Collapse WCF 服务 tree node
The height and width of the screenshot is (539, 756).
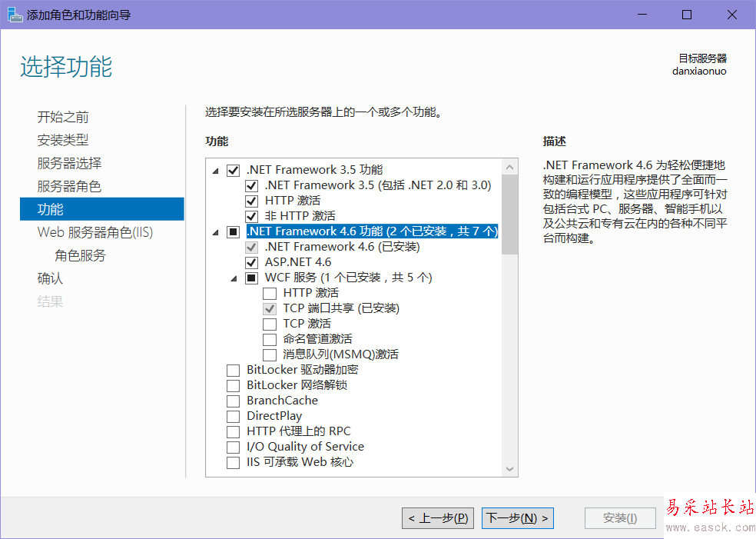click(234, 278)
